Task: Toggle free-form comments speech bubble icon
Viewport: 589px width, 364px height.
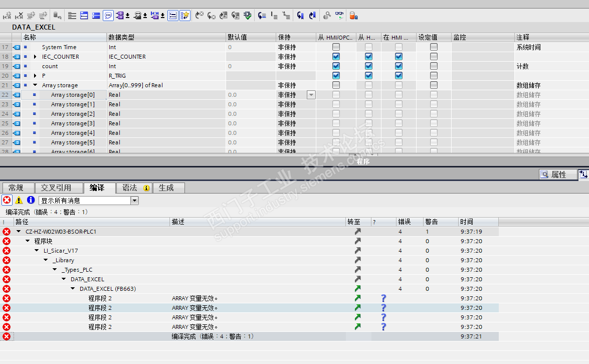Action: tap(108, 16)
